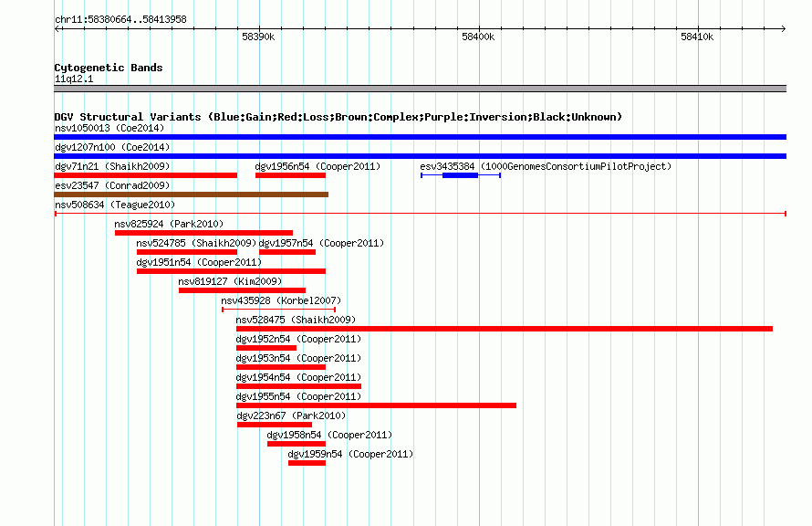Open esv3435384 1000GenomesConsortiumPilotProject label
Screen dimensions: 812x526
pyautogui.click(x=546, y=166)
